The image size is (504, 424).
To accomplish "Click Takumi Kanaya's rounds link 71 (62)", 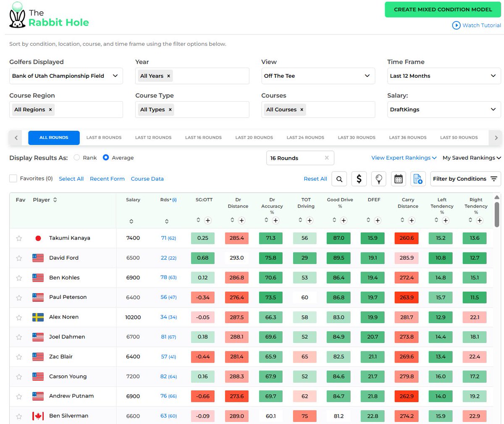I will (x=168, y=238).
